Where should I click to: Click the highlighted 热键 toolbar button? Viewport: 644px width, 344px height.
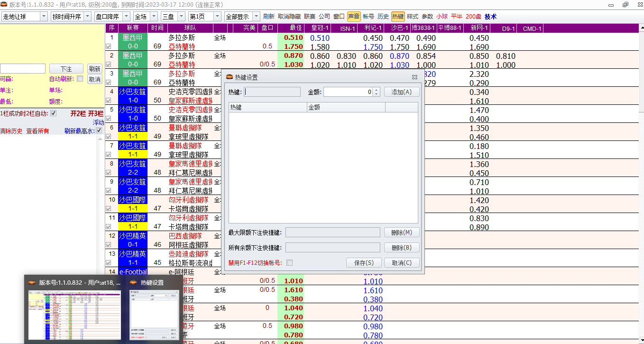(398, 16)
